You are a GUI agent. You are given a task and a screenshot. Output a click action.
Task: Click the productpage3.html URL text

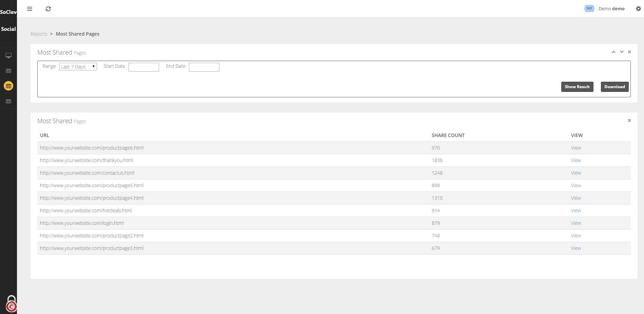(x=92, y=248)
